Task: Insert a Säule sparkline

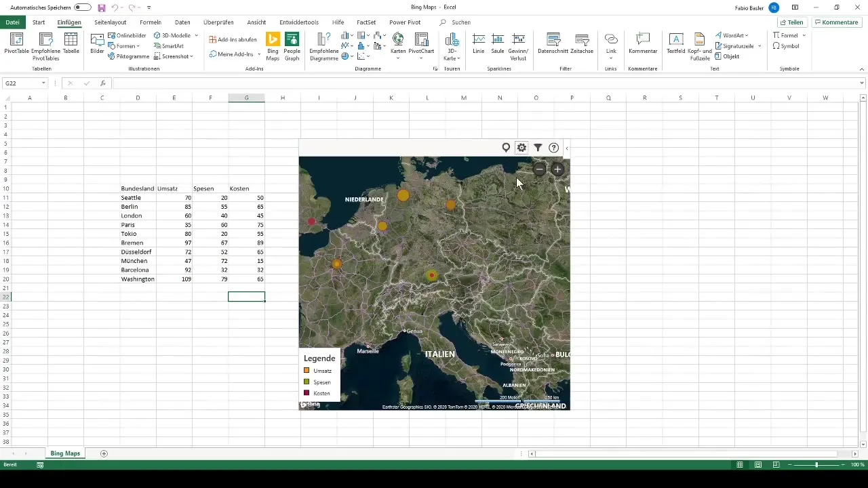Action: (498, 43)
